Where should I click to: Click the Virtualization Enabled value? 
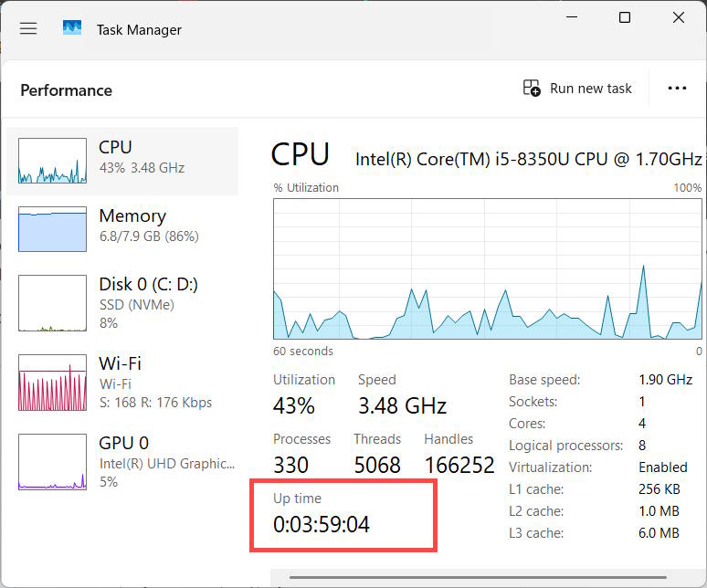[x=663, y=467]
